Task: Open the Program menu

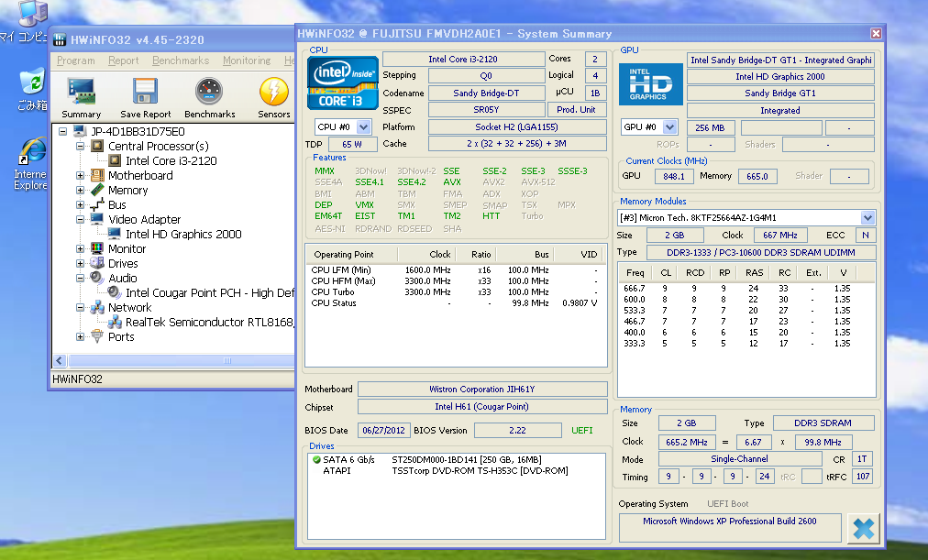Action: click(x=75, y=60)
